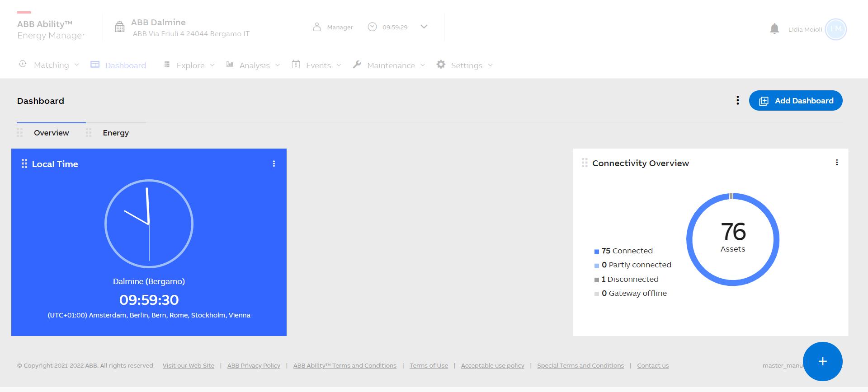This screenshot has height=392, width=868.
Task: Open the Explore menu
Action: 190,65
